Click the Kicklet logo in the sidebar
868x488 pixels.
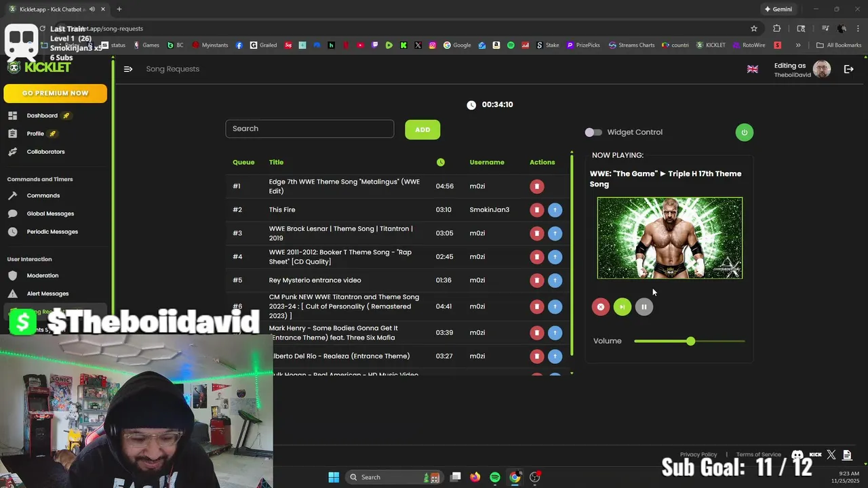pos(39,67)
